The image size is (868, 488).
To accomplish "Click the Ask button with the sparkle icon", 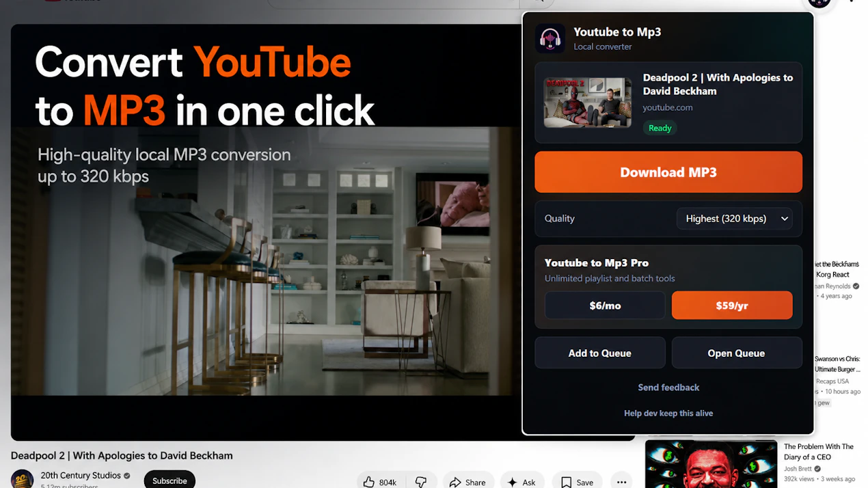I will point(521,482).
